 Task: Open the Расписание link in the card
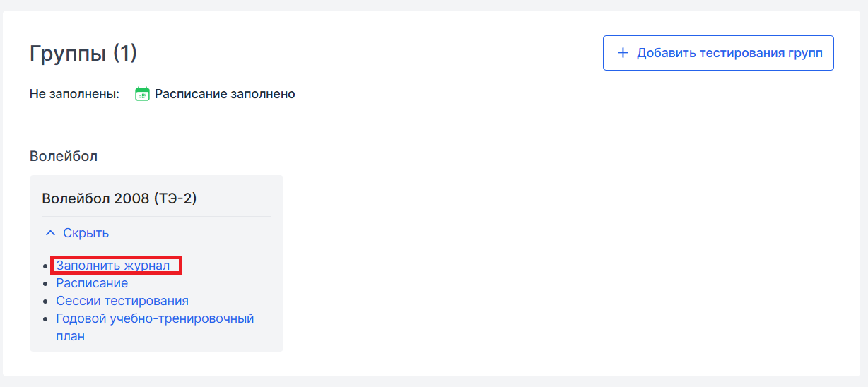92,283
